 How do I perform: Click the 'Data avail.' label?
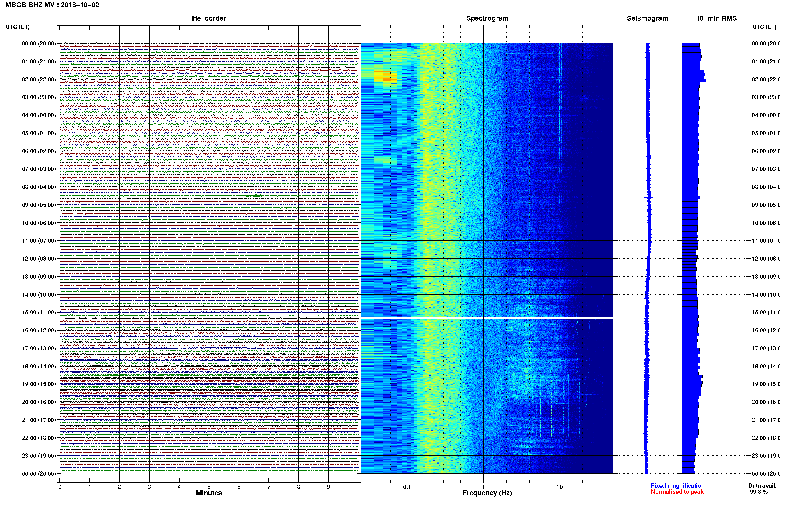(762, 486)
